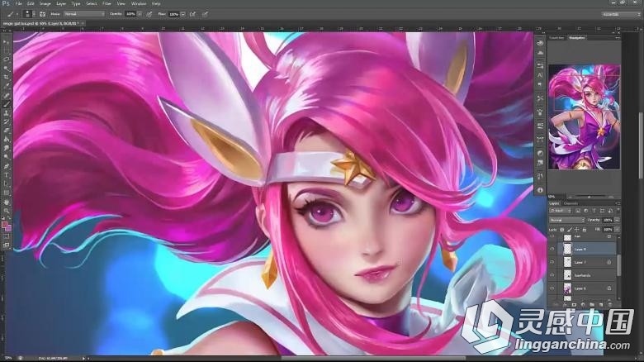Click the brush Opacity value field
Viewport: 644px width, 362px height.
pos(130,14)
